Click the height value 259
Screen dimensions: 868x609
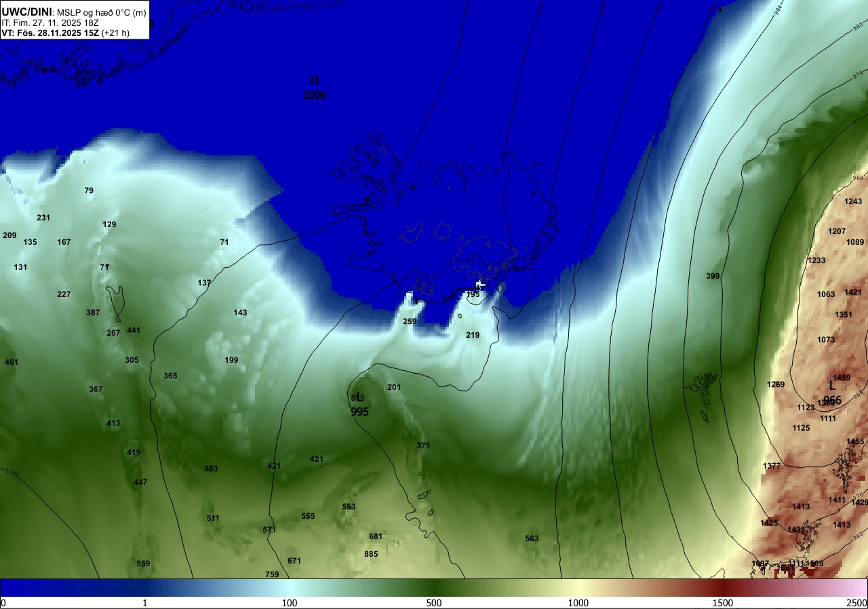point(410,321)
